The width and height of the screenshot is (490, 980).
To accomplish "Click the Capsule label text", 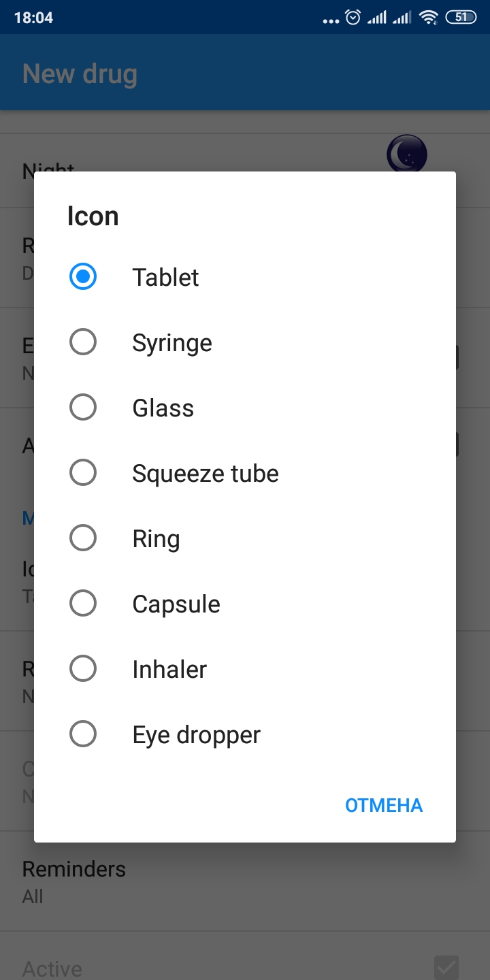I will click(x=176, y=604).
